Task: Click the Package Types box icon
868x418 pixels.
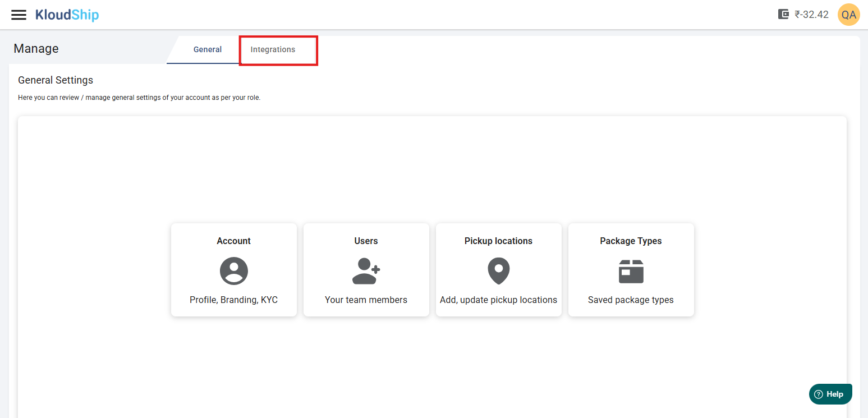Action: 631,271
